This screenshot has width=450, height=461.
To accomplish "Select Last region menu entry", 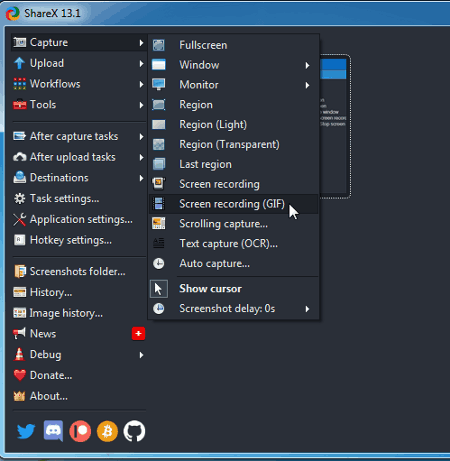I will click(234, 164).
